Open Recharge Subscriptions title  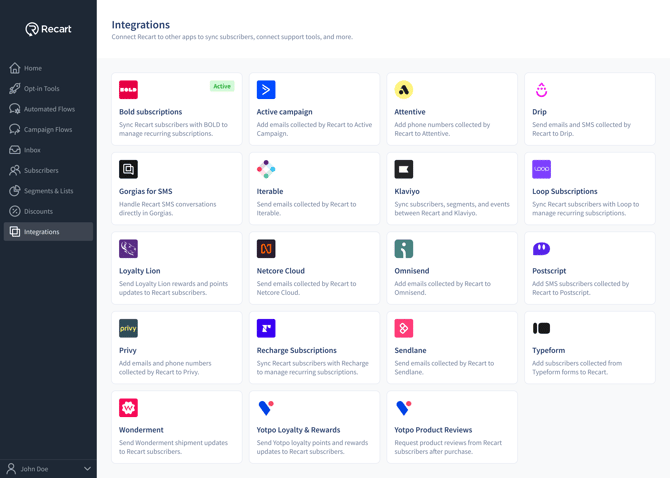(x=297, y=350)
